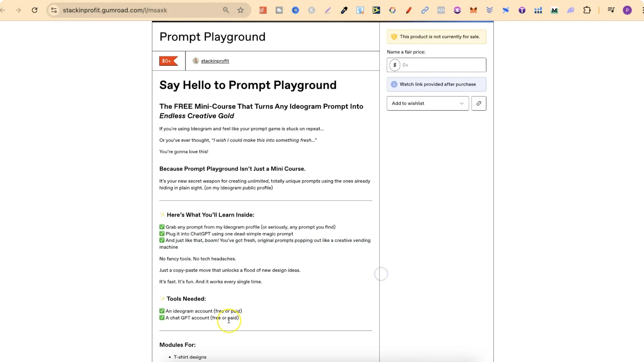Click the $0+ price banner ribbon
Screen dimensions: 644x362
[167, 61]
